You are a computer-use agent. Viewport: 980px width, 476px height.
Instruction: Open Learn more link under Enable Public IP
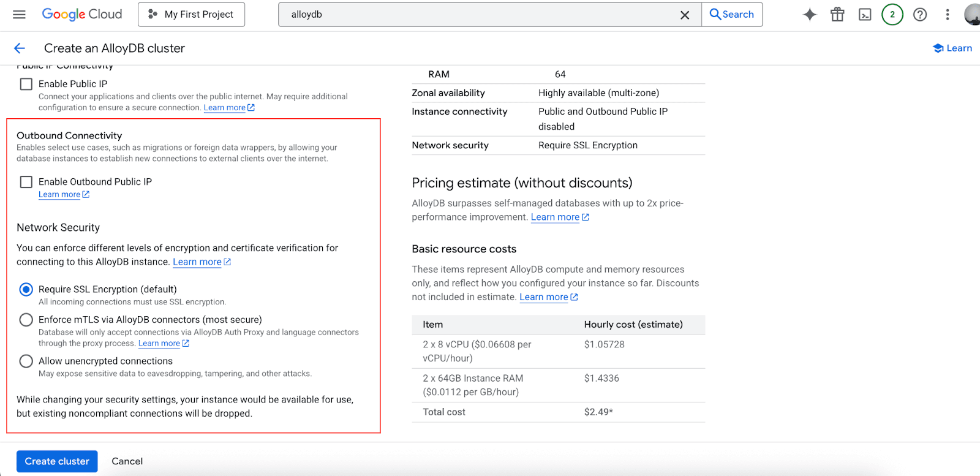(x=229, y=108)
